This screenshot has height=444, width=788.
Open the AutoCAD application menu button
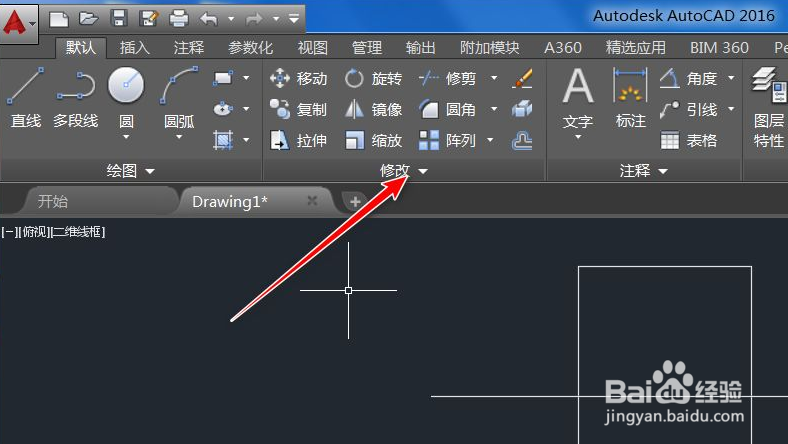coord(19,23)
